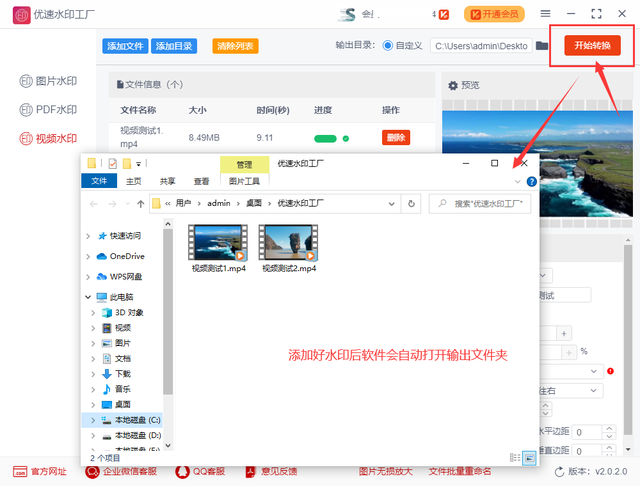Viewport: 640px width, 486px height.
Task: Switch Explorer to large icons view
Action: point(529,457)
